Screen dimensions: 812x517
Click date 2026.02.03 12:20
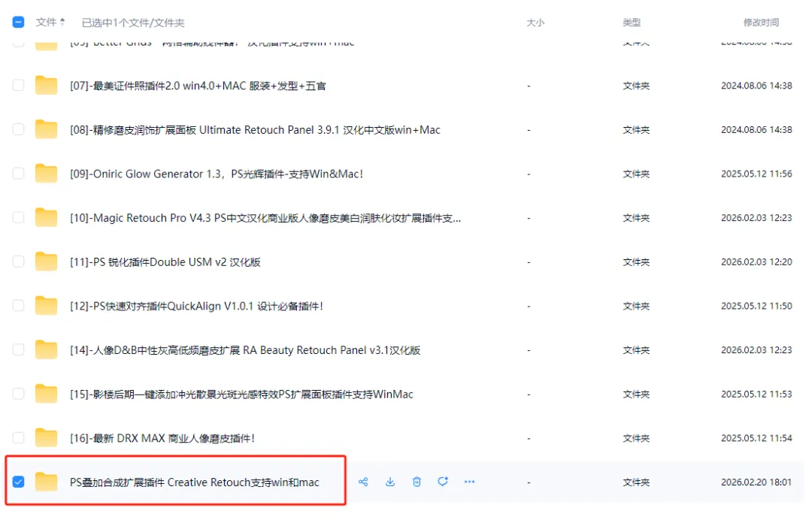click(x=756, y=262)
